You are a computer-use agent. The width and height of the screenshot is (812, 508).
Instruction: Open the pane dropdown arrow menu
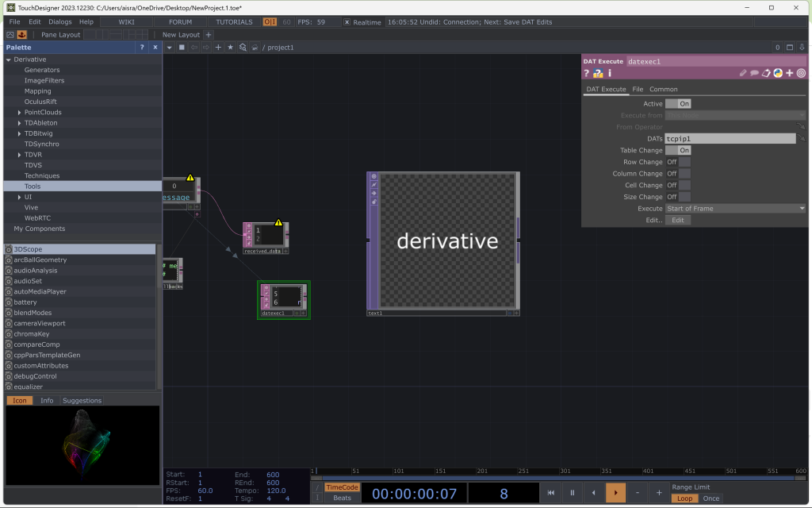point(170,47)
